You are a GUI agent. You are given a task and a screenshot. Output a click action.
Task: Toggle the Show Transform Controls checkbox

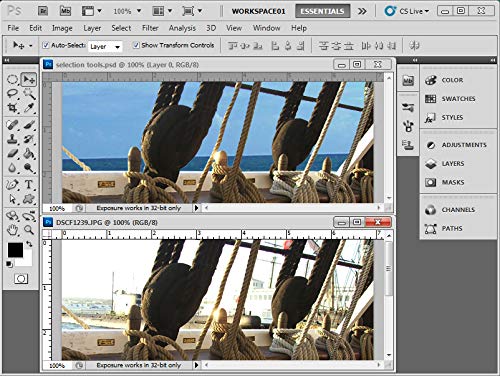136,45
